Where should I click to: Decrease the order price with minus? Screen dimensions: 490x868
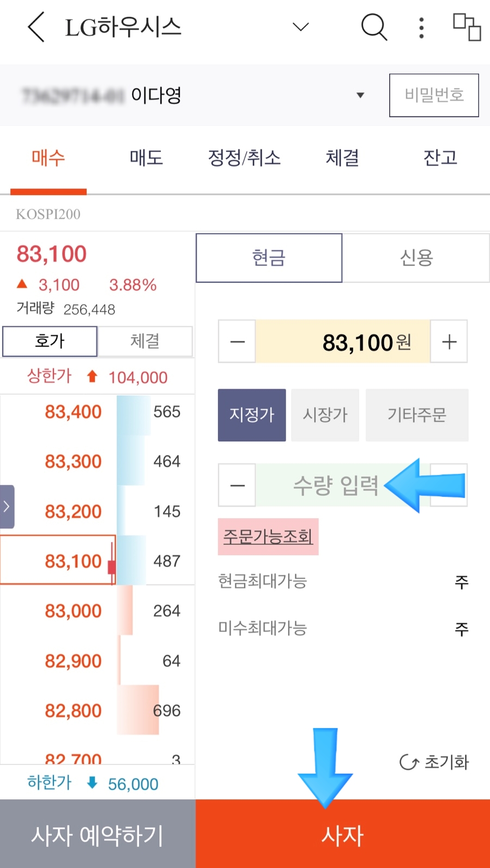point(237,342)
